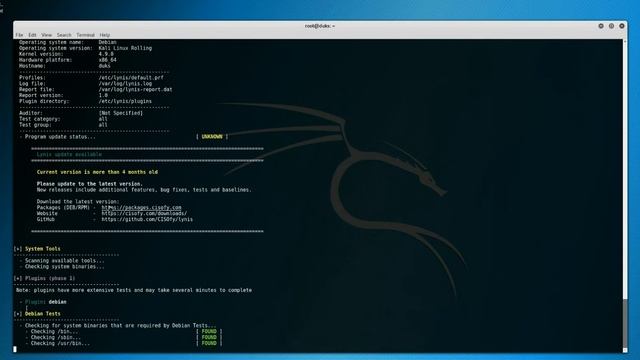640x360 pixels.
Task: Click the 'Scanning available tools...' line
Action: click(64, 260)
